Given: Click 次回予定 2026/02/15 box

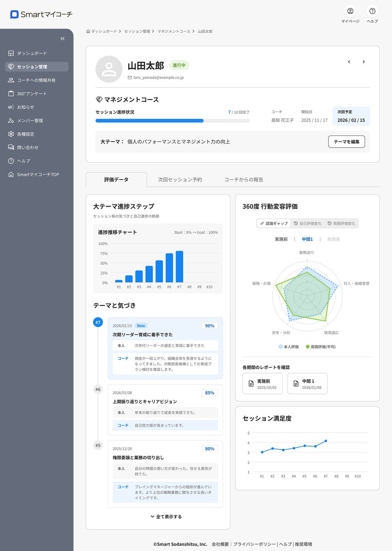Looking at the screenshot, I should tap(351, 116).
